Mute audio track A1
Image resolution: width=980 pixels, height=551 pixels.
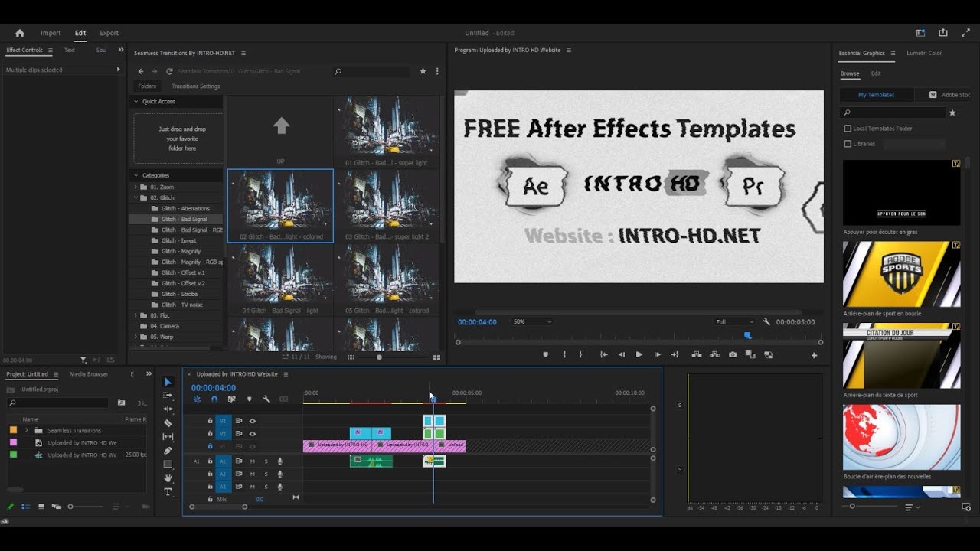click(252, 461)
